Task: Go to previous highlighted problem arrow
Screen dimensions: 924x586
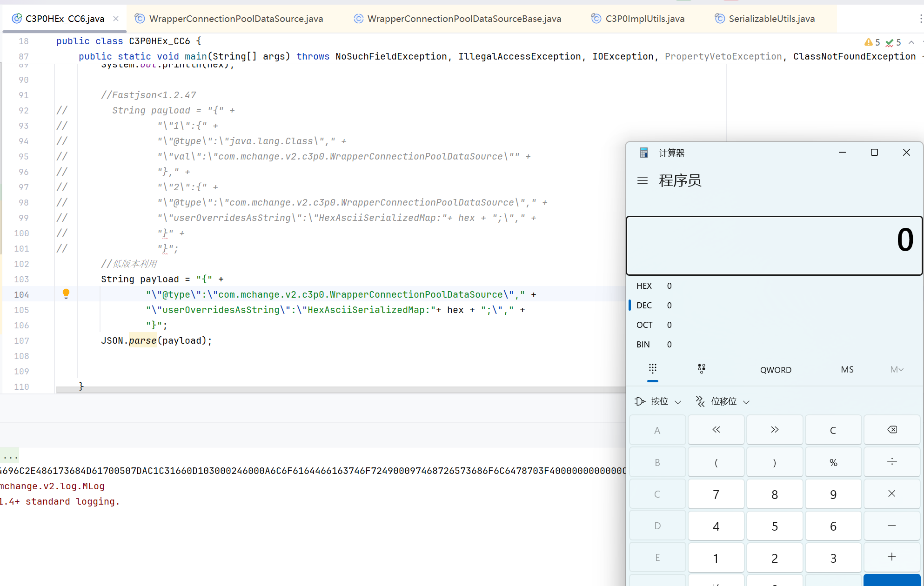Action: tap(911, 42)
